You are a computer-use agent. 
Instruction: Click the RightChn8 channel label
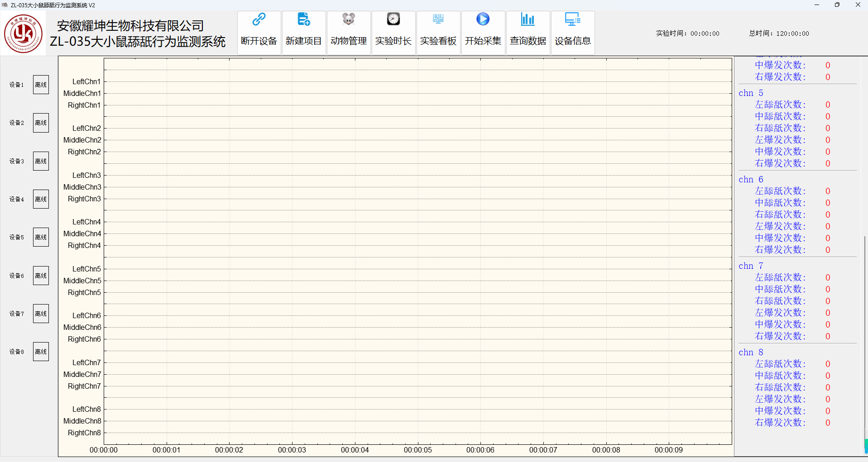tap(84, 433)
